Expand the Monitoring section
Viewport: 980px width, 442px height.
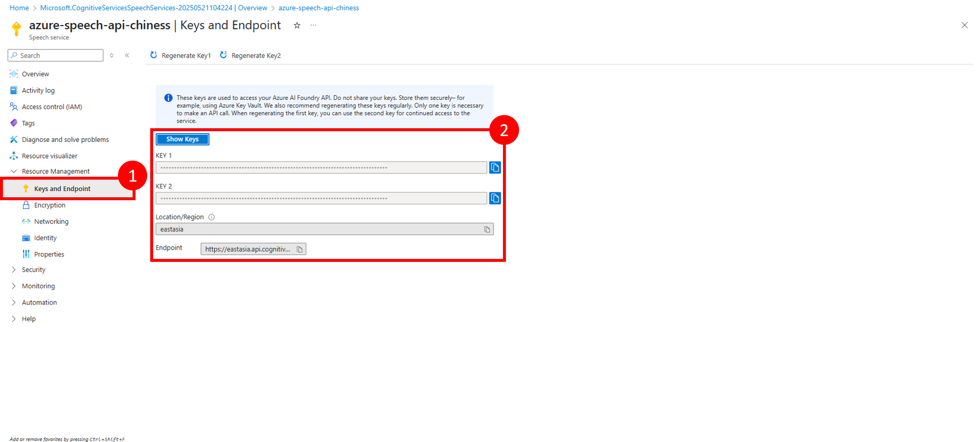14,286
